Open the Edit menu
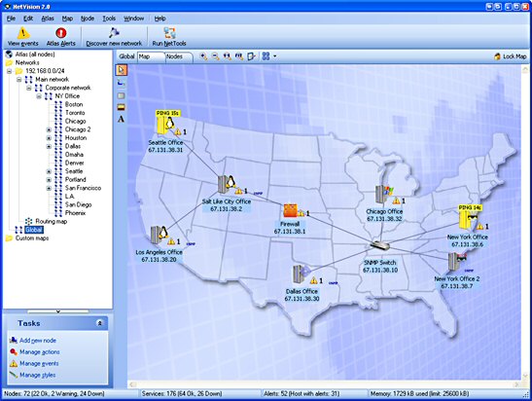Screen dimensions: 532x401 click(28, 18)
